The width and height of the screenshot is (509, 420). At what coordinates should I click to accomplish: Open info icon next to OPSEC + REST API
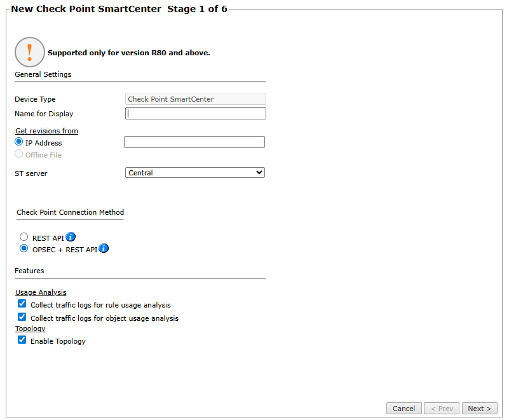pyautogui.click(x=104, y=248)
